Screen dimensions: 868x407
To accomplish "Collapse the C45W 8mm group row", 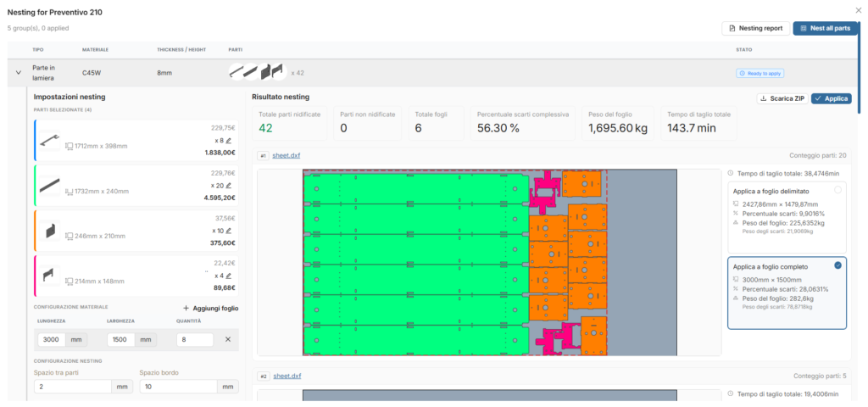I will (19, 73).
